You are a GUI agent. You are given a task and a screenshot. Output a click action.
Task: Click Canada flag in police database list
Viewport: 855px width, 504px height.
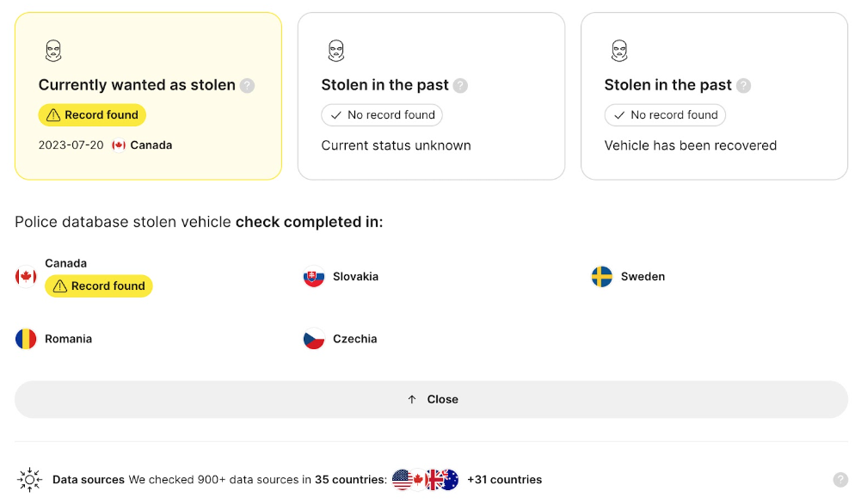(x=26, y=277)
